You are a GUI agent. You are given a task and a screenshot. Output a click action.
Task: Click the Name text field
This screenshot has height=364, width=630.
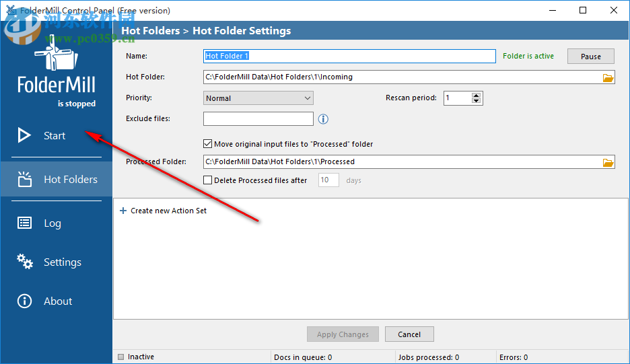coord(349,56)
